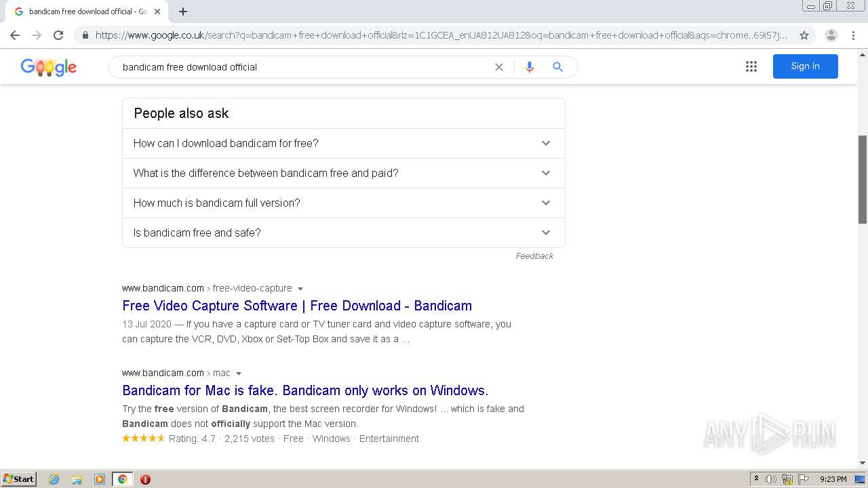Click the magnifier search icon
868x488 pixels.
(x=557, y=67)
